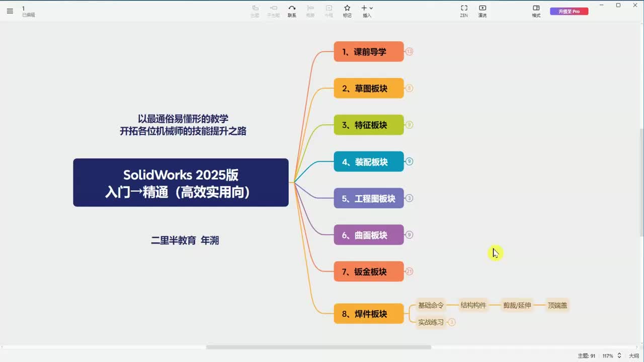Select the 剪裁/延伸 subtopic
This screenshot has width=644, height=362.
click(x=517, y=305)
